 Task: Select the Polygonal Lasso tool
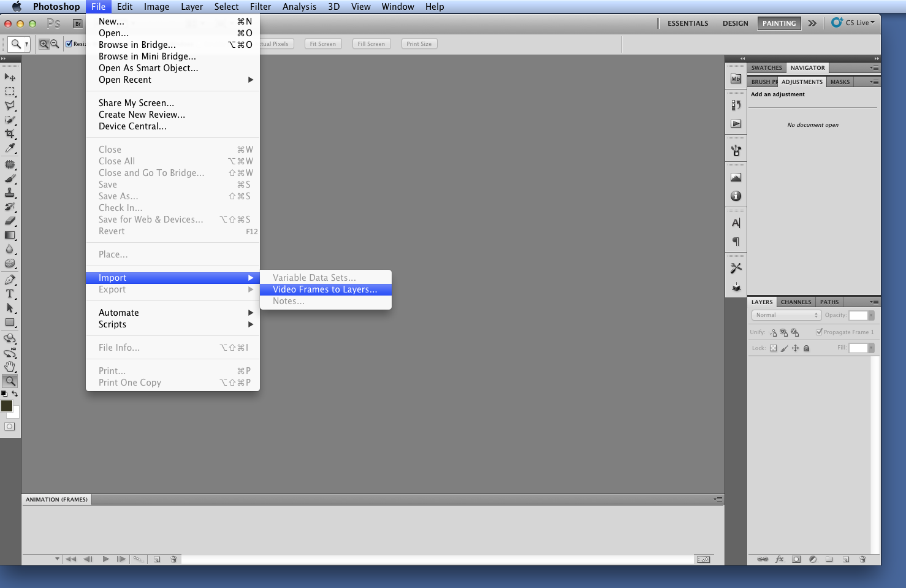click(10, 105)
